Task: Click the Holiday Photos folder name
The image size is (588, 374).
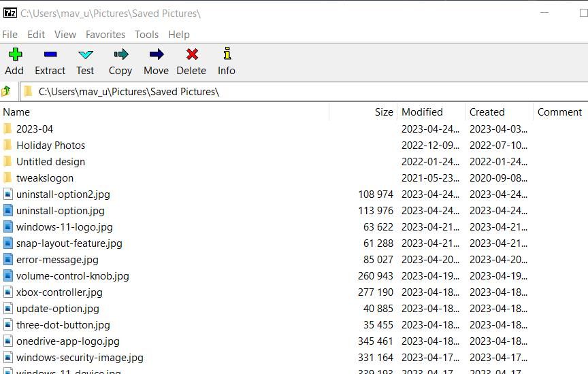Action: [x=50, y=146]
